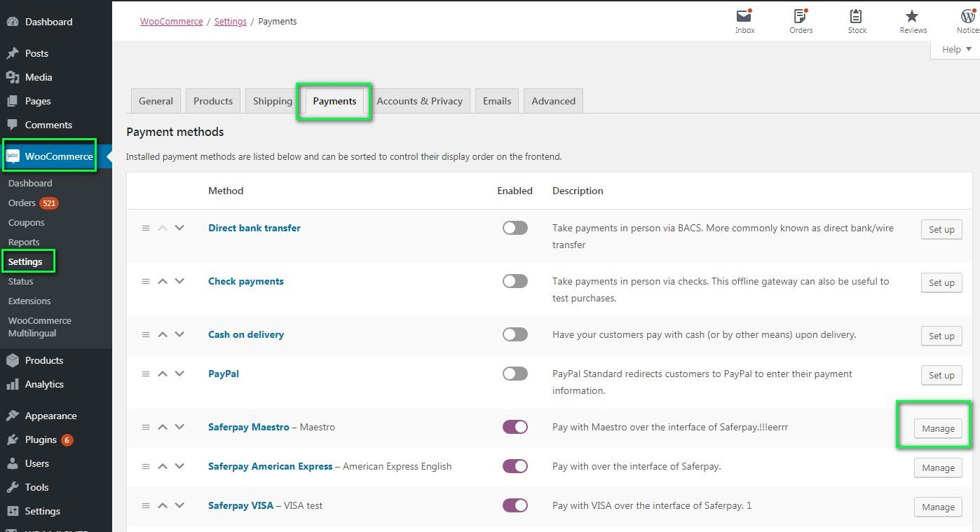Move Saferpay VISA down with chevron
Image resolution: width=980 pixels, height=532 pixels.
[179, 506]
